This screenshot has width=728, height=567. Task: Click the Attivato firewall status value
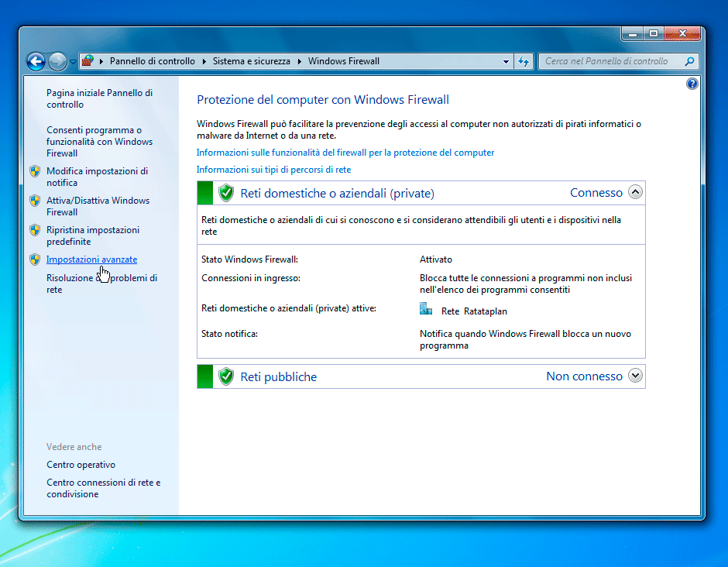click(x=436, y=259)
